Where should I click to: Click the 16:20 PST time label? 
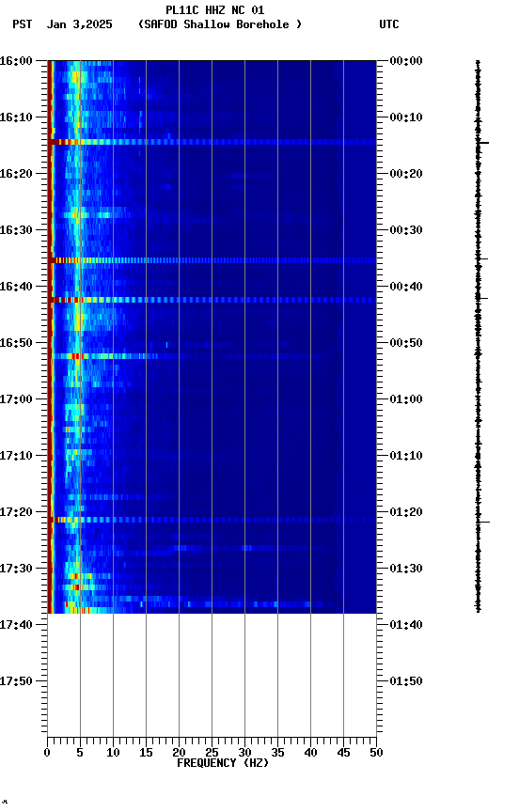pyautogui.click(x=16, y=174)
